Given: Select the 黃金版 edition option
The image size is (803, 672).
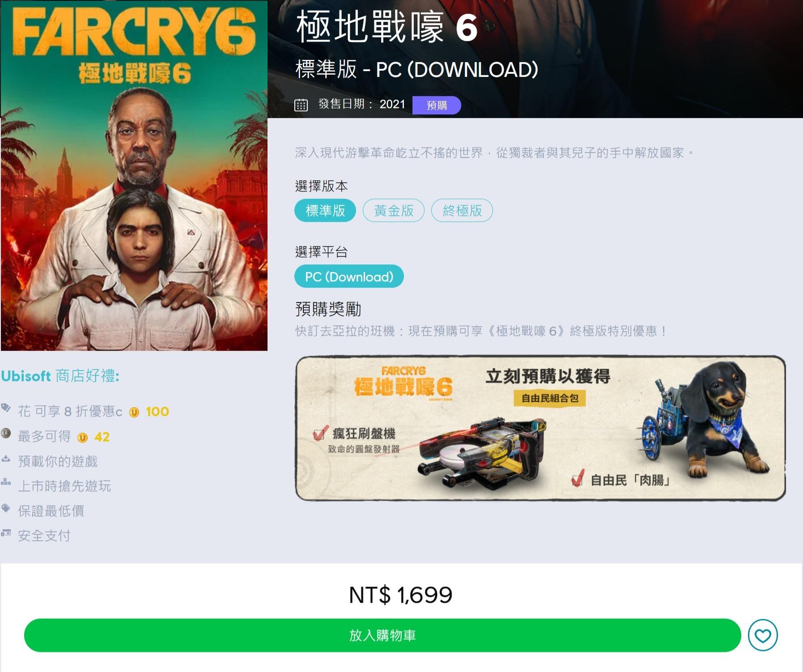Looking at the screenshot, I should click(x=394, y=210).
